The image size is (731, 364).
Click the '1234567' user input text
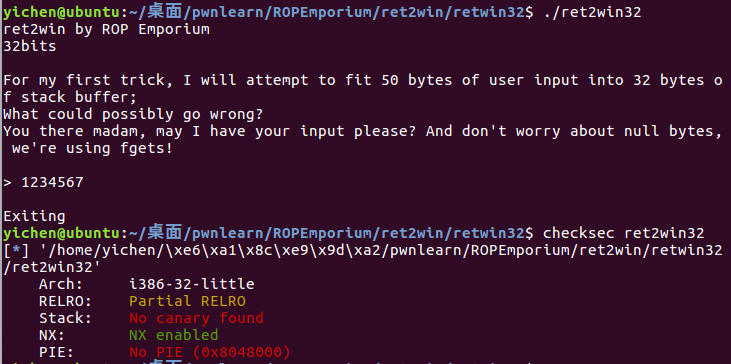[52, 182]
